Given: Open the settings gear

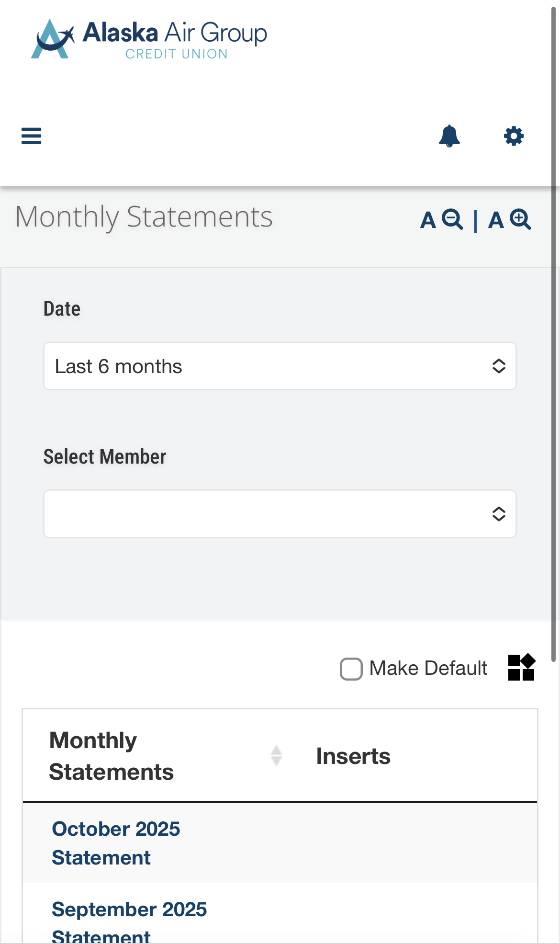Looking at the screenshot, I should click(514, 136).
